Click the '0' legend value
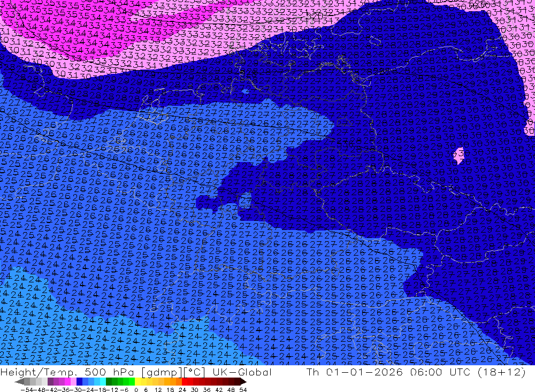 136,390
